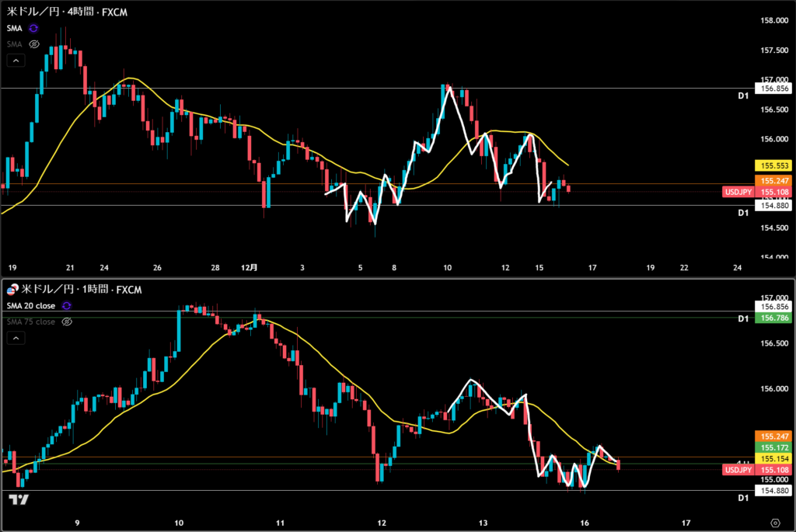
Task: Collapse the indicator legend in the 4-hour chart
Action: click(x=16, y=61)
